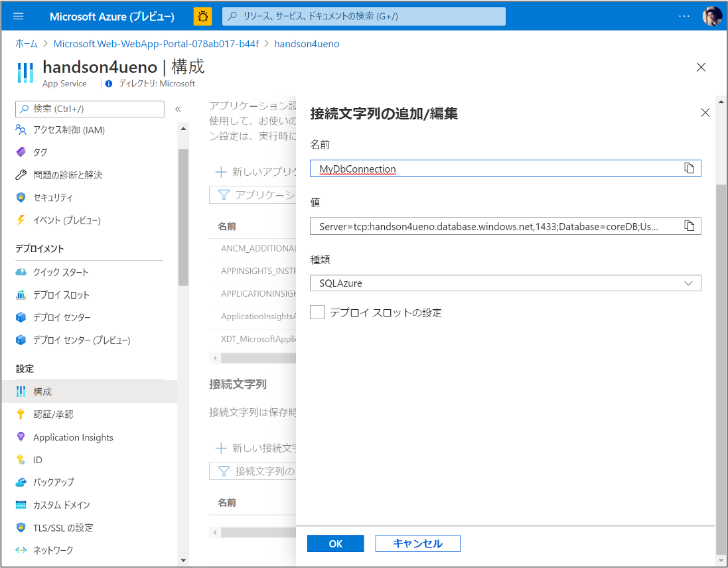Select ApplicationInsightsA setting row
The image size is (728, 568).
253,317
